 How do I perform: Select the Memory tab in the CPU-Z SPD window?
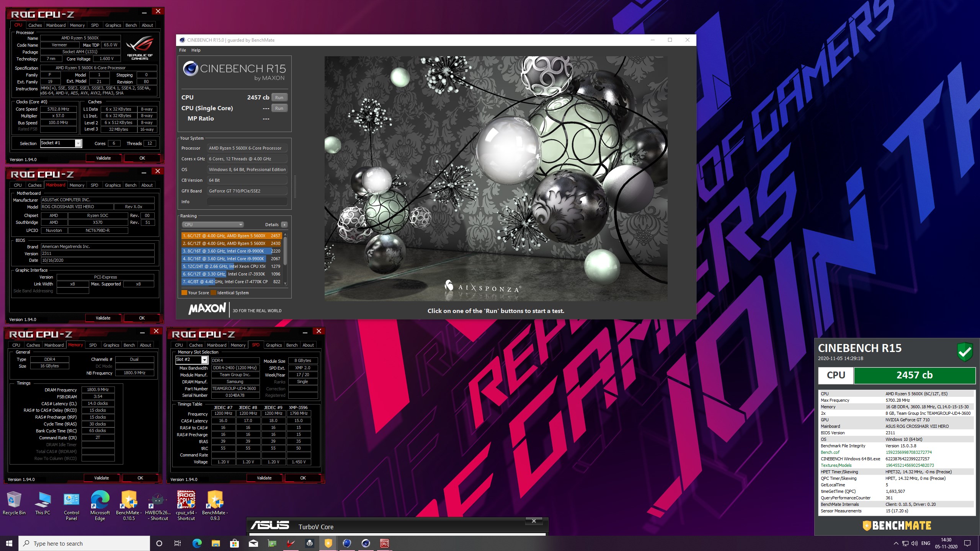click(238, 345)
